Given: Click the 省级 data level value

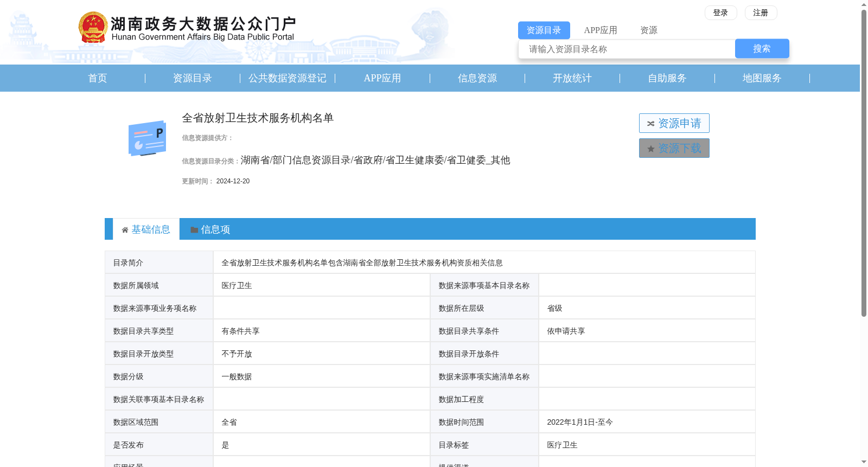Looking at the screenshot, I should pos(554,308).
